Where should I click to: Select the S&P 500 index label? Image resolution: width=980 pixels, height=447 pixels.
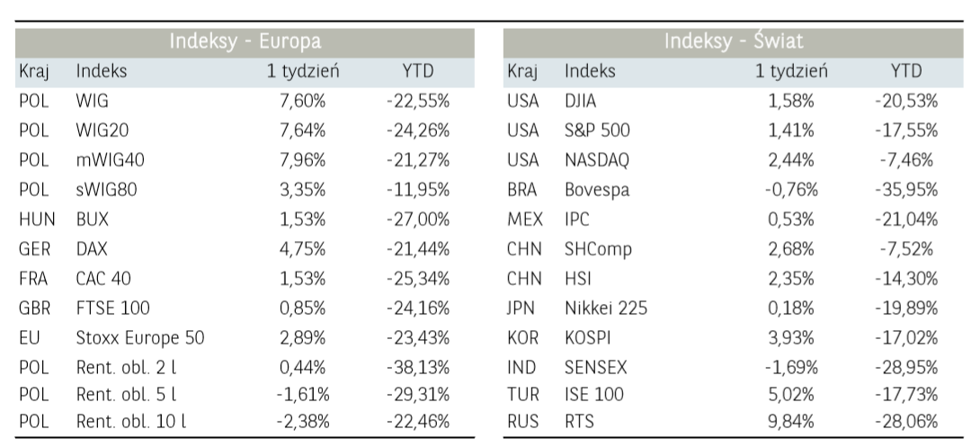tap(597, 130)
